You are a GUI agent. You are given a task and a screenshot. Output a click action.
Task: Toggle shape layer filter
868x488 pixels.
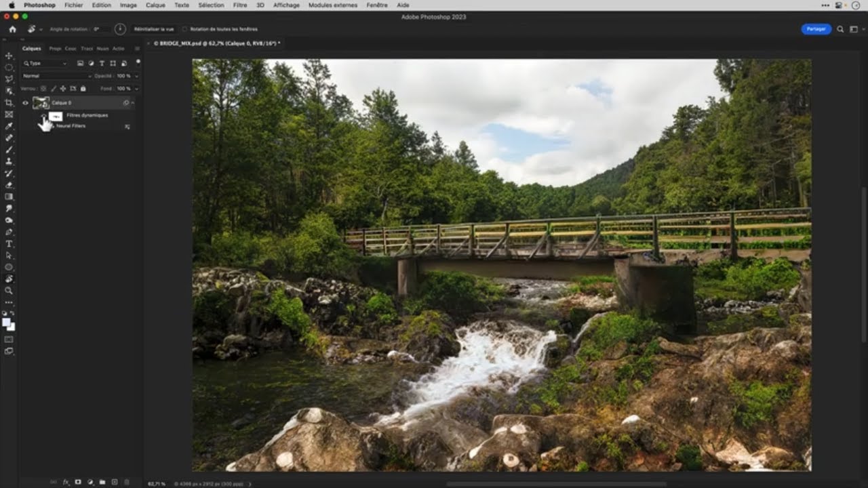click(x=113, y=63)
